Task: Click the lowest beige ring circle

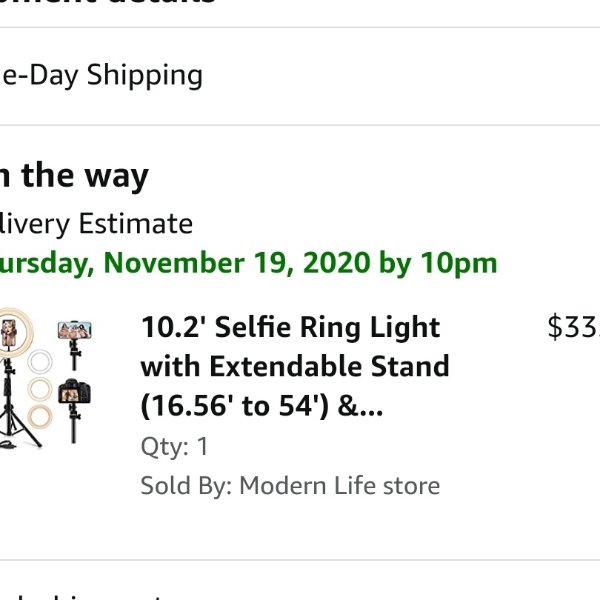Action: click(40, 416)
